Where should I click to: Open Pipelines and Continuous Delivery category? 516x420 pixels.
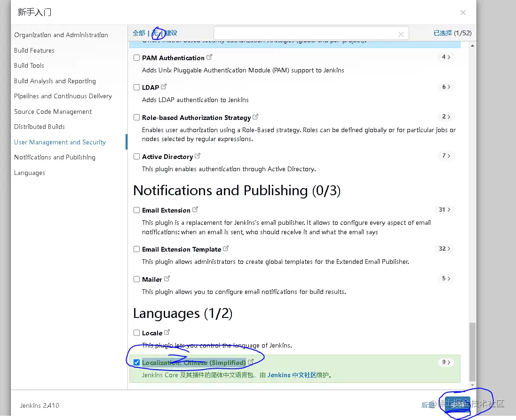[x=63, y=96]
